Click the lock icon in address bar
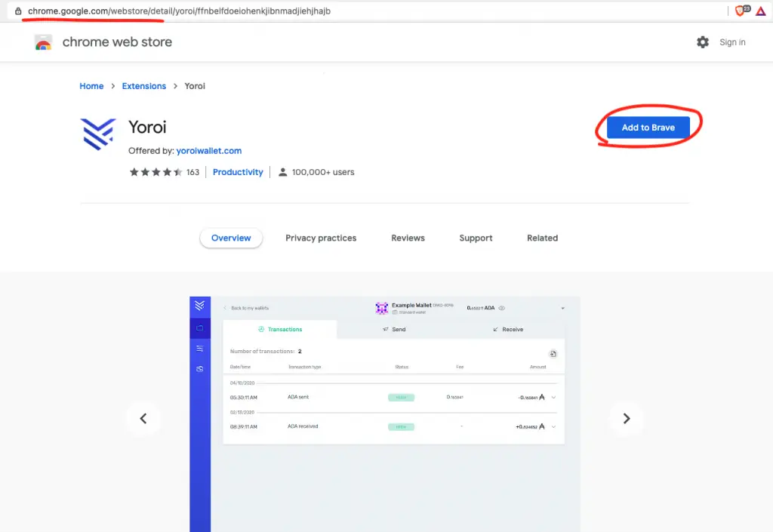773x532 pixels. pyautogui.click(x=18, y=11)
